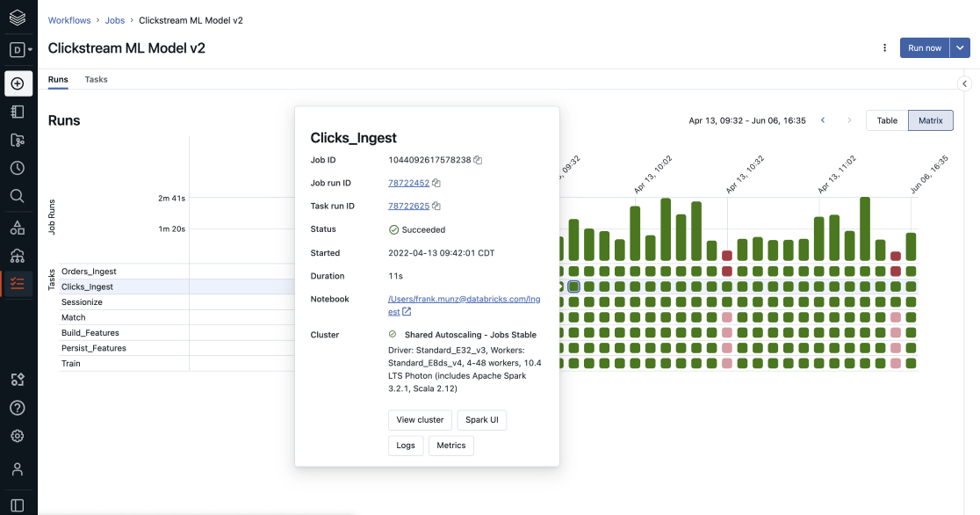The height and width of the screenshot is (515, 980).
Task: Click the View cluster button
Action: coord(420,420)
